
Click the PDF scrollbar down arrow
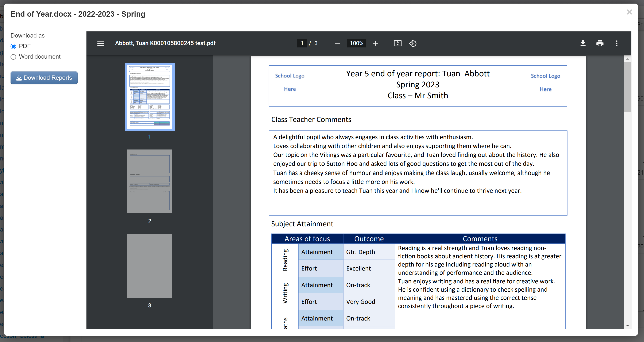point(627,326)
